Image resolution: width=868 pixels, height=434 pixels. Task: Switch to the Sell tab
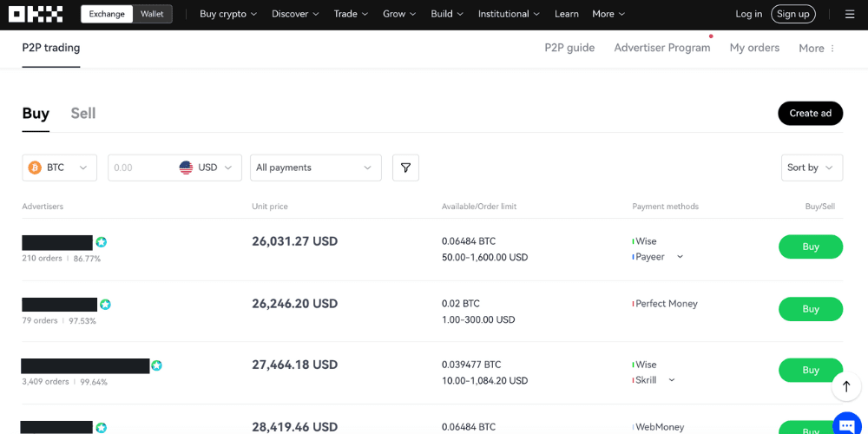pyautogui.click(x=83, y=114)
